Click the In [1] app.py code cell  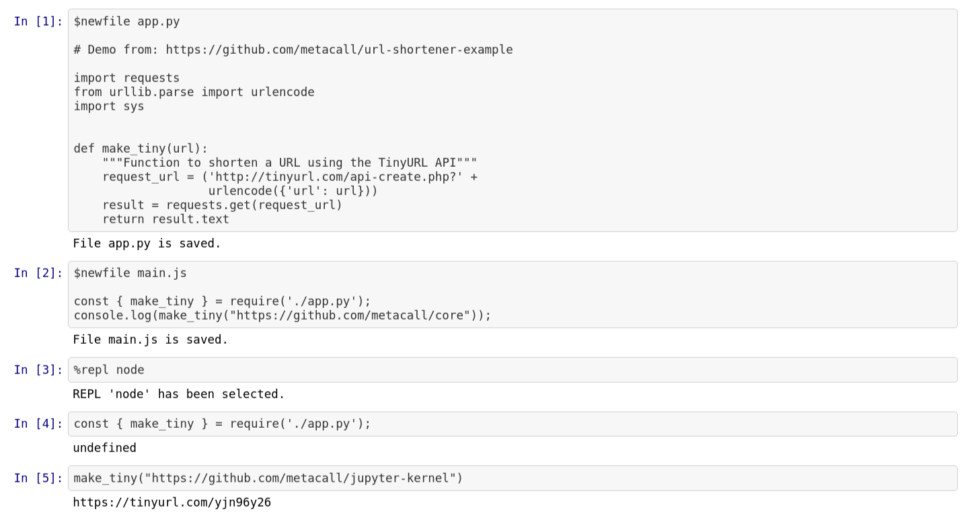point(513,120)
